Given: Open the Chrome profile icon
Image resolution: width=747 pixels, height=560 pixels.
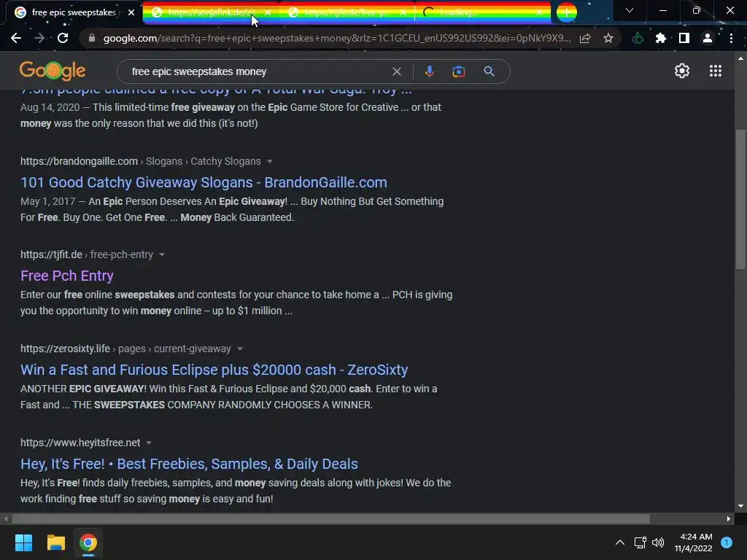Looking at the screenshot, I should [x=708, y=38].
